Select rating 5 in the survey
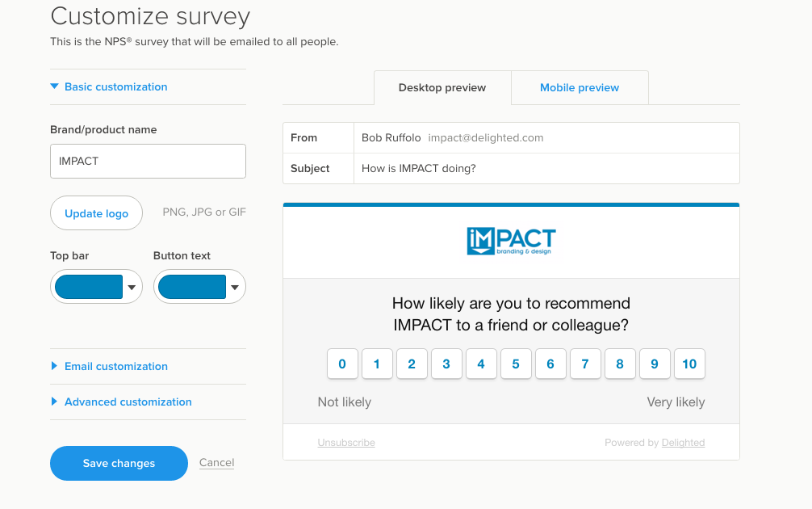Image resolution: width=812 pixels, height=509 pixels. pyautogui.click(x=516, y=364)
